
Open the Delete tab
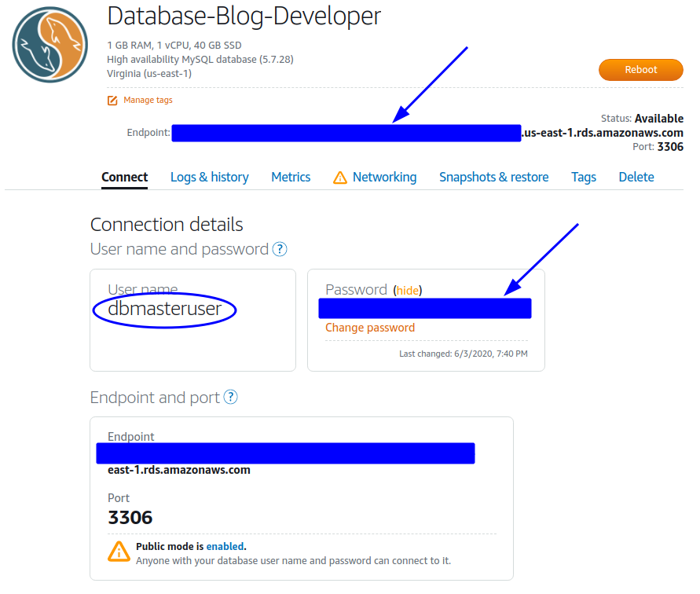click(636, 178)
